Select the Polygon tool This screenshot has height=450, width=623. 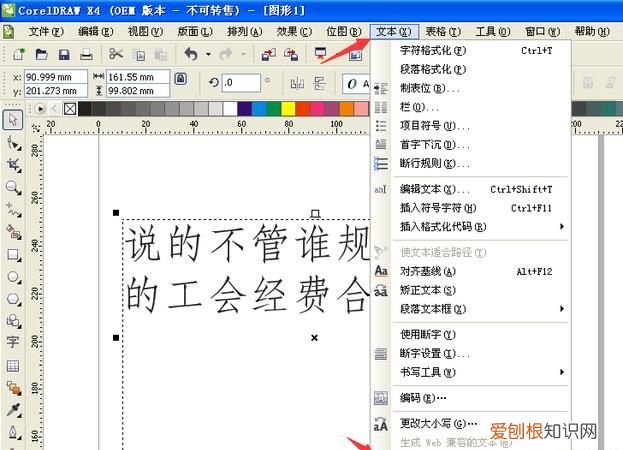14,299
